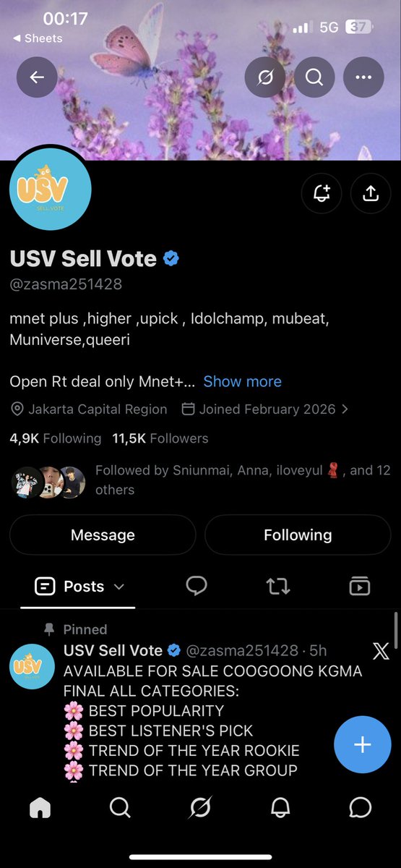
Task: Open the USV profile picture
Action: (x=51, y=190)
